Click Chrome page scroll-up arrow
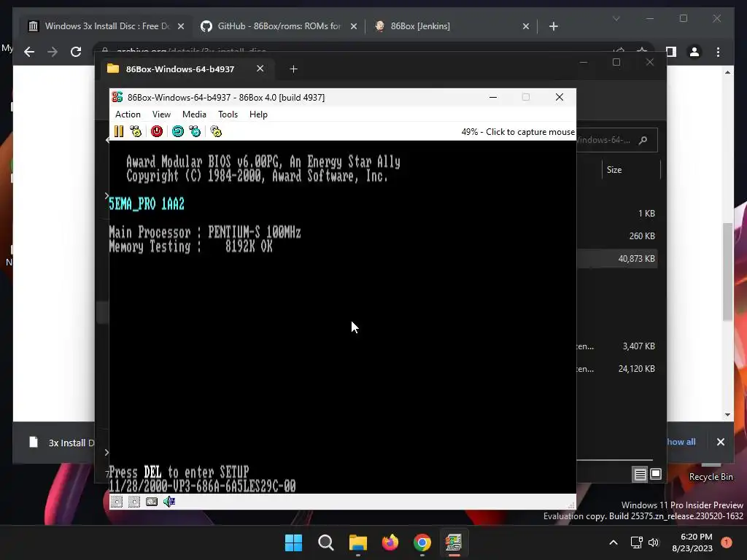Image resolution: width=747 pixels, height=560 pixels. (x=727, y=72)
